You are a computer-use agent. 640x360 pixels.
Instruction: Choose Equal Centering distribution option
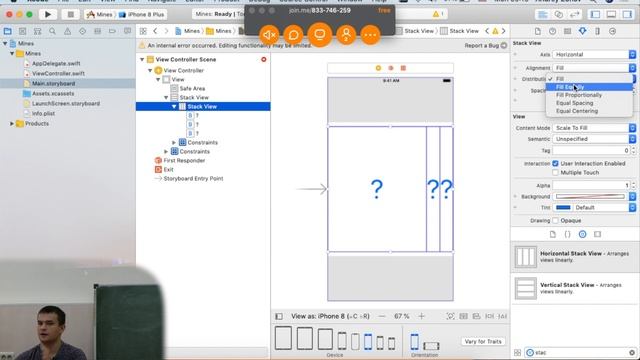pyautogui.click(x=589, y=111)
